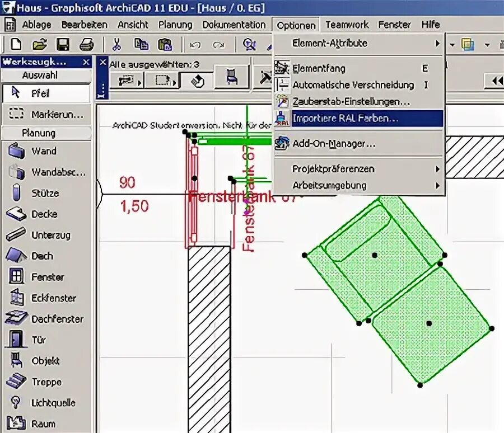This screenshot has width=504, height=433.
Task: Select the Stütze column tool
Action: [x=46, y=193]
